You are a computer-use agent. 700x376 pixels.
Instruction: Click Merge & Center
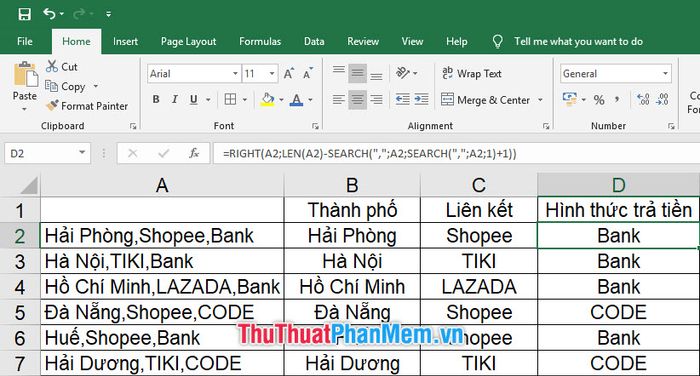coord(485,100)
